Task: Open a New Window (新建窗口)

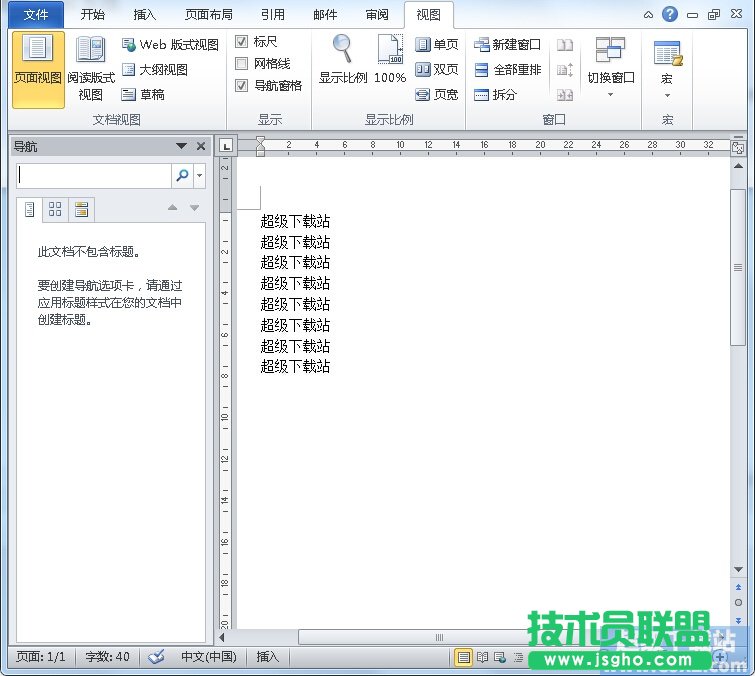Action: (508, 45)
